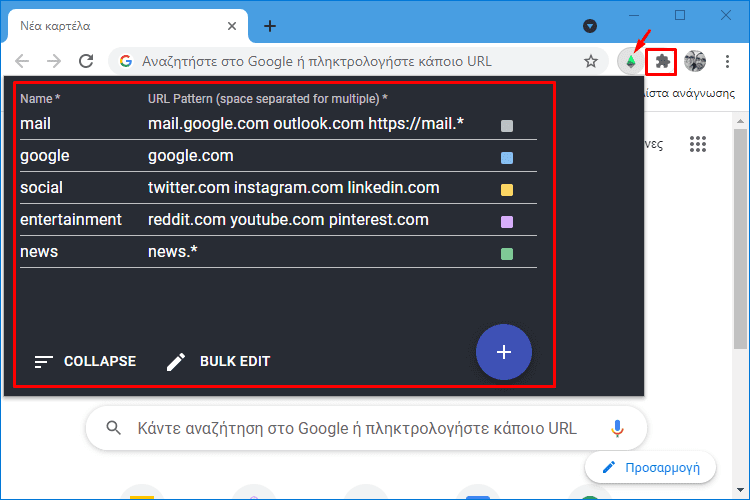
Task: Click the green tab-grouping extension icon
Action: 631,62
